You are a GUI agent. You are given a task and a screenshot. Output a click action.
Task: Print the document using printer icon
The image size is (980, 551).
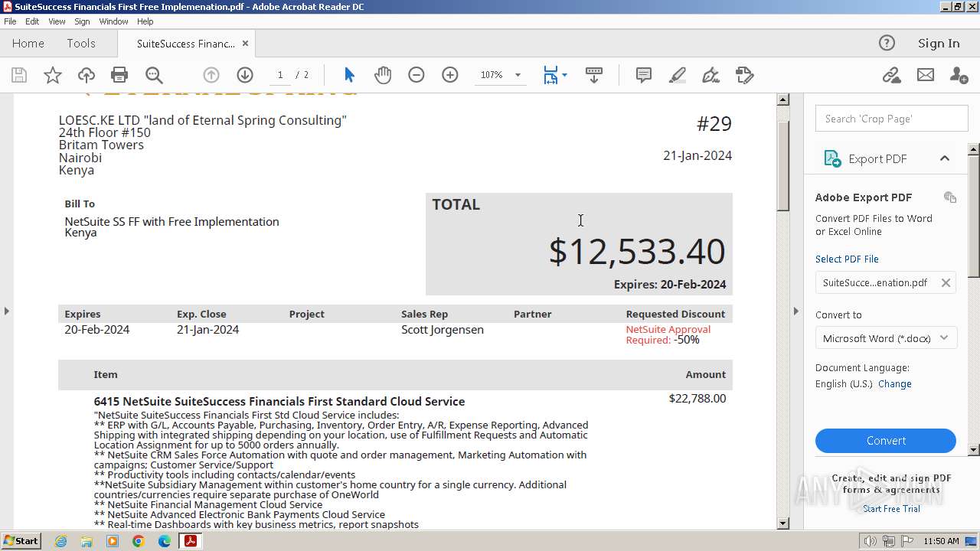(x=119, y=75)
